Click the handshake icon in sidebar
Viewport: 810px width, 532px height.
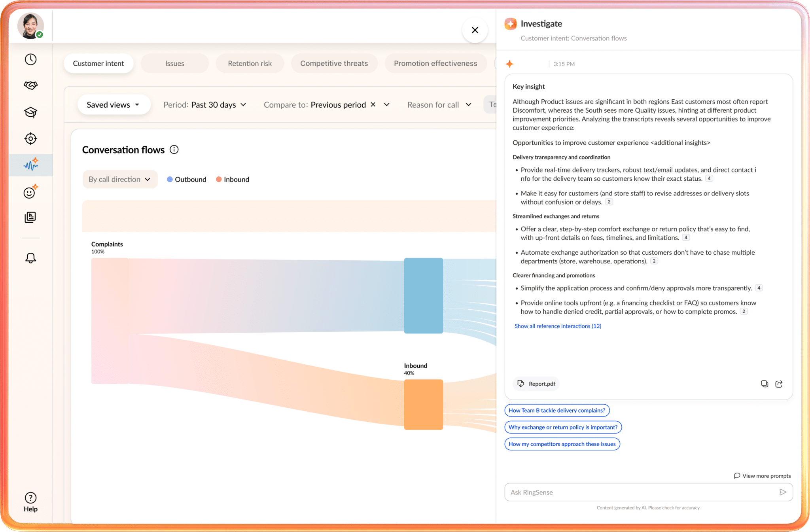[x=30, y=85]
